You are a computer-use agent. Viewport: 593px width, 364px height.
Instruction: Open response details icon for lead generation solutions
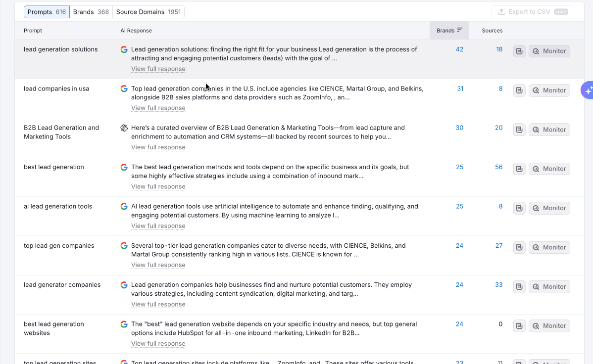[x=519, y=51]
